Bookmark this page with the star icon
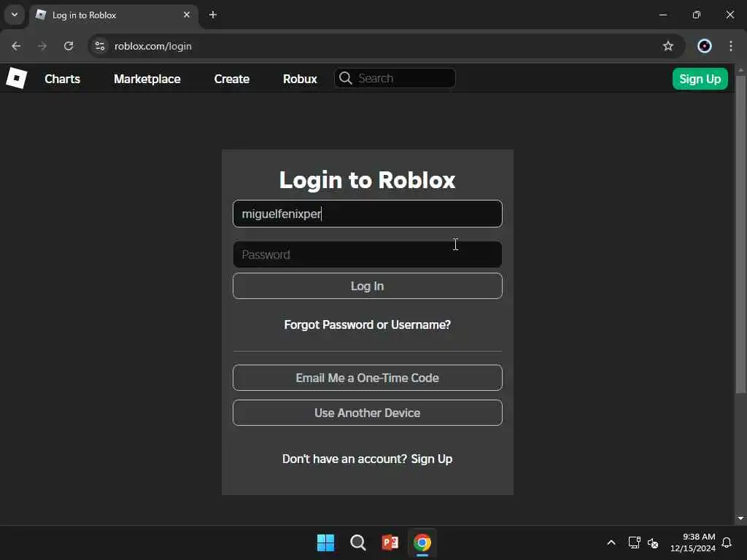 coord(668,46)
